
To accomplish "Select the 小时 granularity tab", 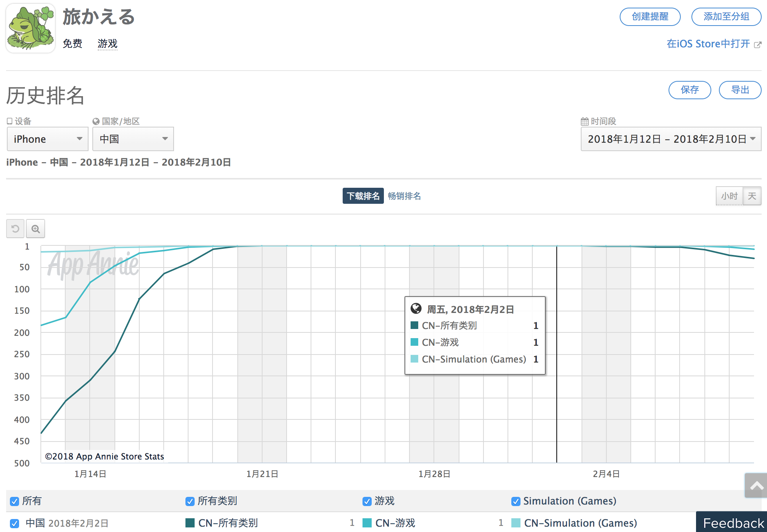I will (x=729, y=196).
